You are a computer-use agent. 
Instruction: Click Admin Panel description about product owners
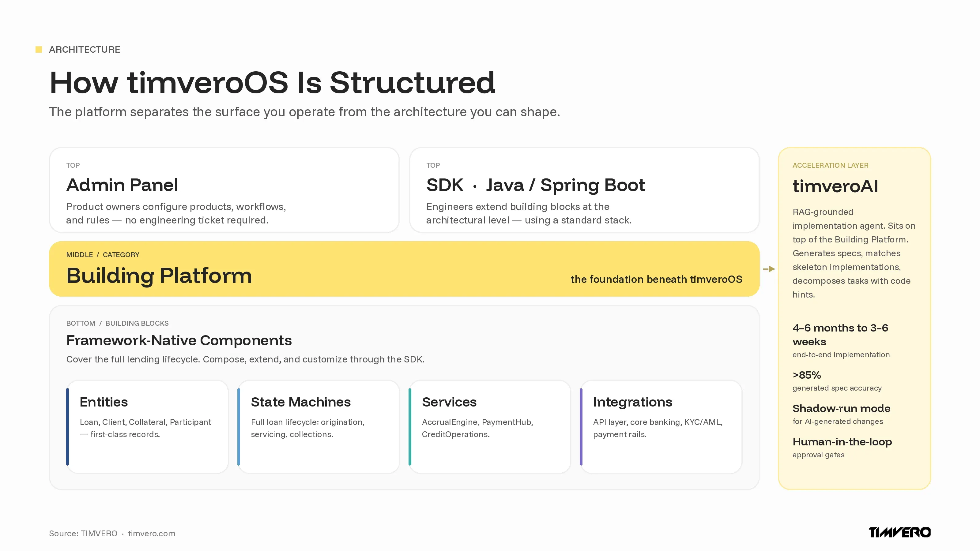[176, 213]
